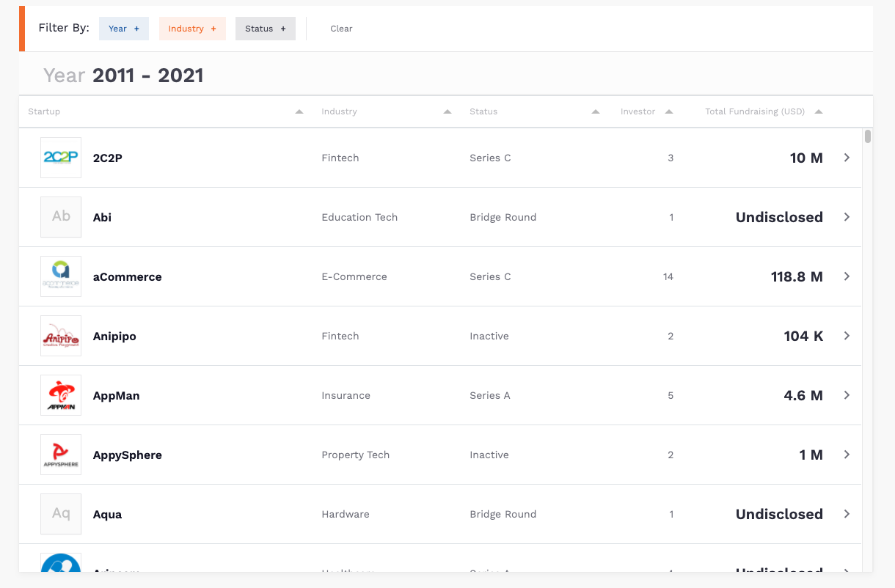The width and height of the screenshot is (895, 588).
Task: Expand the 2C2P row chevron
Action: 847,158
